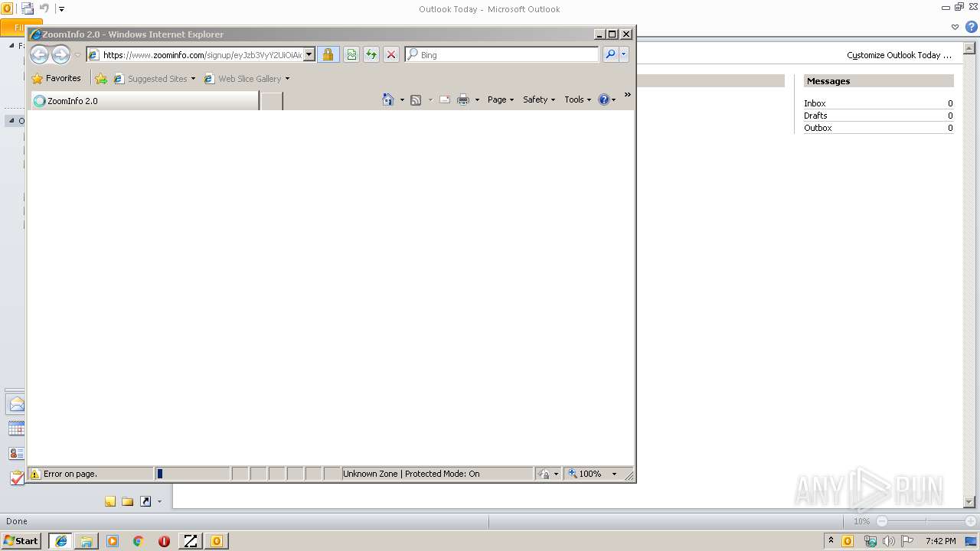This screenshot has height=551, width=980.
Task: Click Outlook zoom in plus button
Action: point(970,521)
